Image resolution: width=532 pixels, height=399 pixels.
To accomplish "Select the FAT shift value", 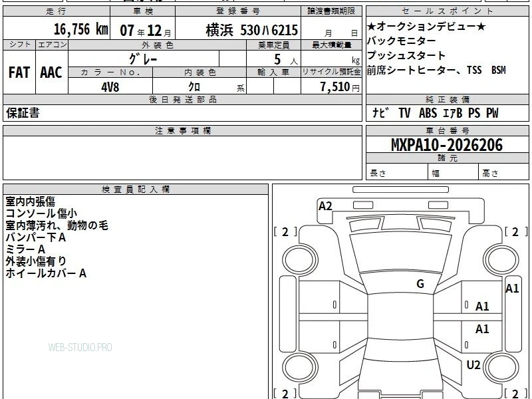I will click(x=19, y=72).
